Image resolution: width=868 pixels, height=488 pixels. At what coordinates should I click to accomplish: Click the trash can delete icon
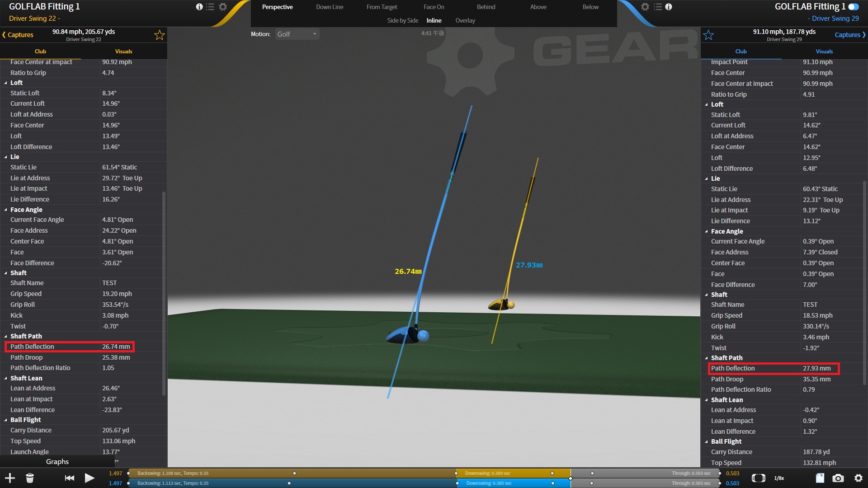click(x=30, y=478)
